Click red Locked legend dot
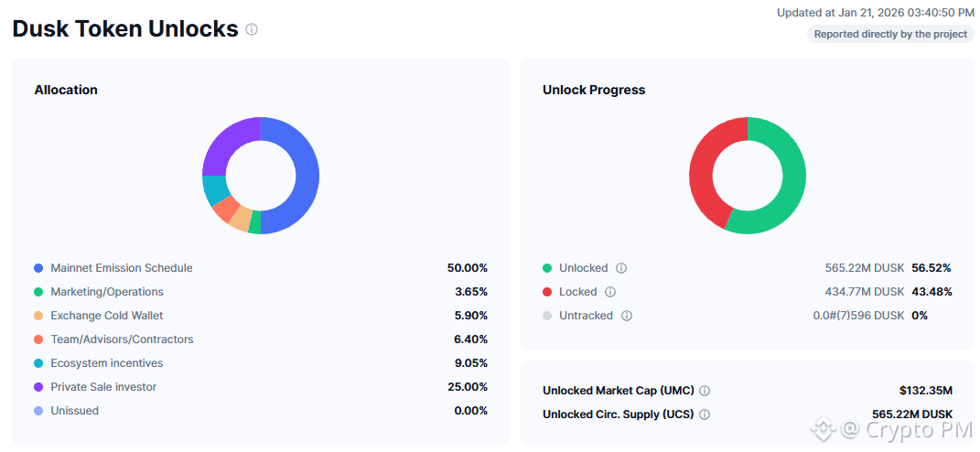The width and height of the screenshot is (980, 452). pos(547,292)
